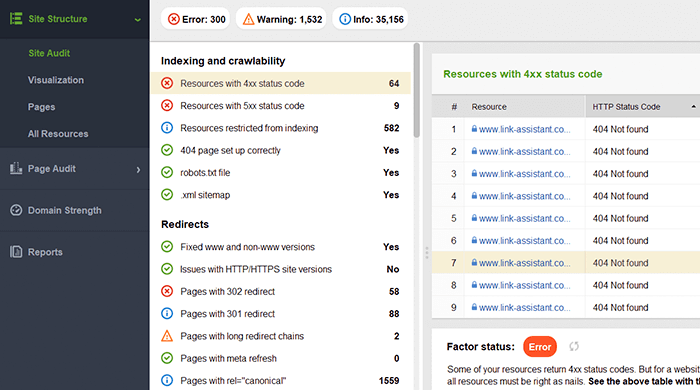Viewport: 700px width, 390px height.
Task: Collapse the Site Structure section chevron
Action: tap(138, 20)
